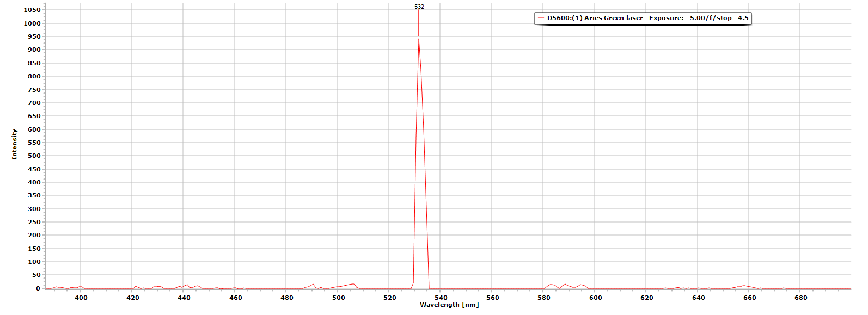Screen dimensions: 868x315
Task: Click the 900 intensity tick label
Action: [x=34, y=50]
